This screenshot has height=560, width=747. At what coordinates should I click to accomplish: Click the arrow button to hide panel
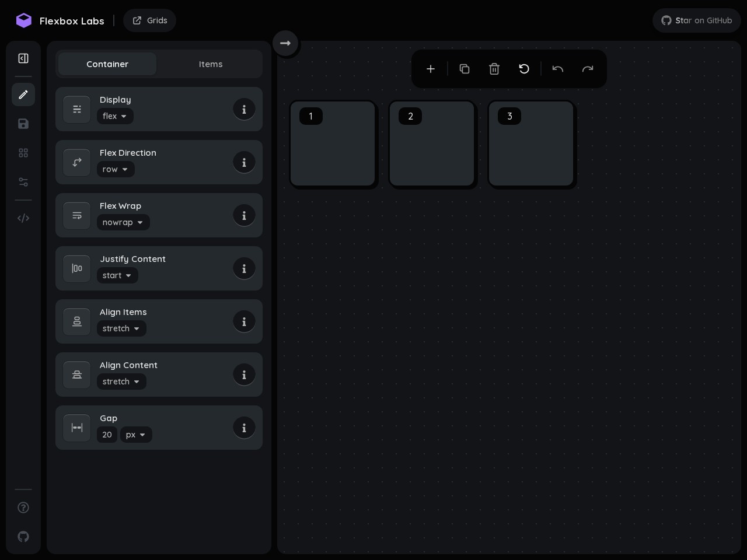tap(285, 43)
